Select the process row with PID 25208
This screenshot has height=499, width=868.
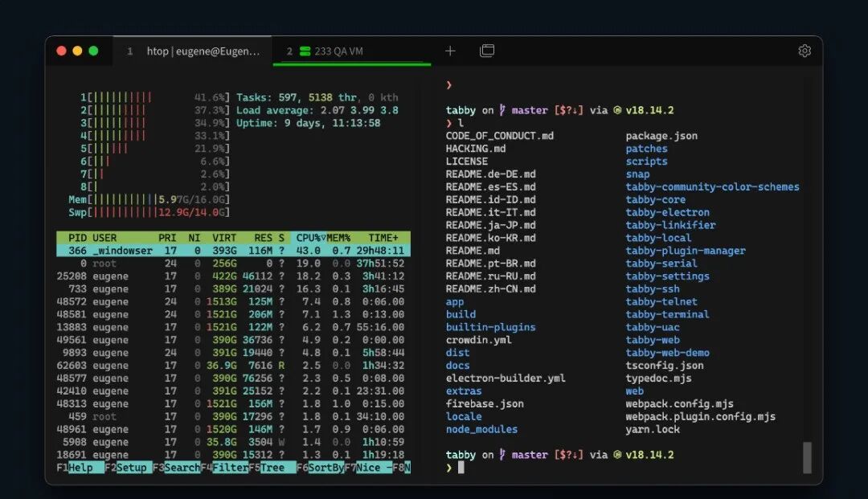pos(233,276)
